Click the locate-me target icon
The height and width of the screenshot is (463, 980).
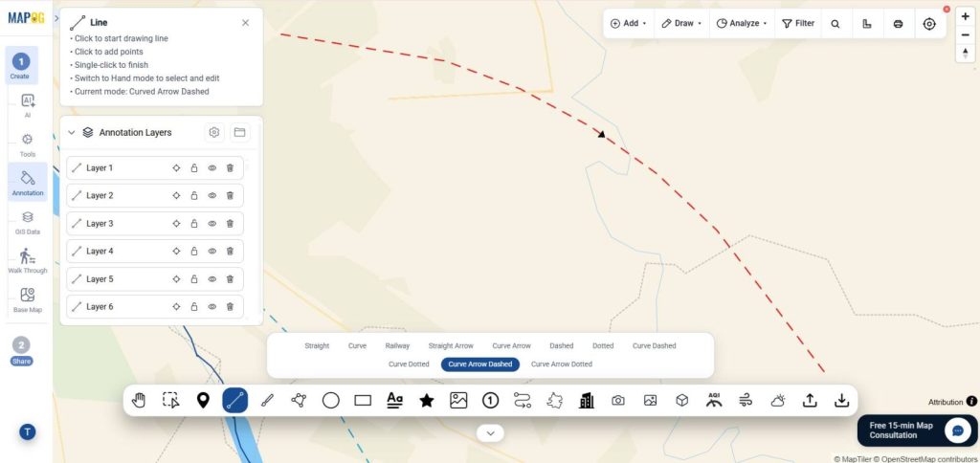[x=929, y=24]
